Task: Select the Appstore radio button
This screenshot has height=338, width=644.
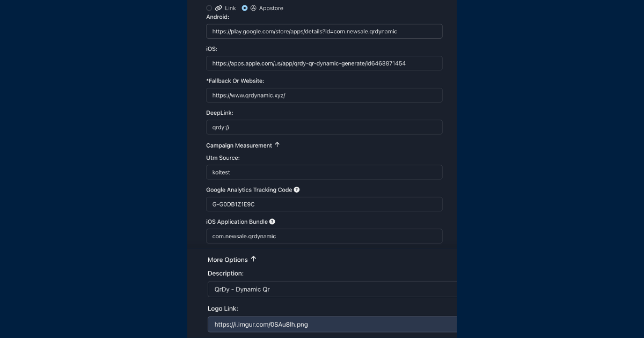Action: [x=245, y=8]
